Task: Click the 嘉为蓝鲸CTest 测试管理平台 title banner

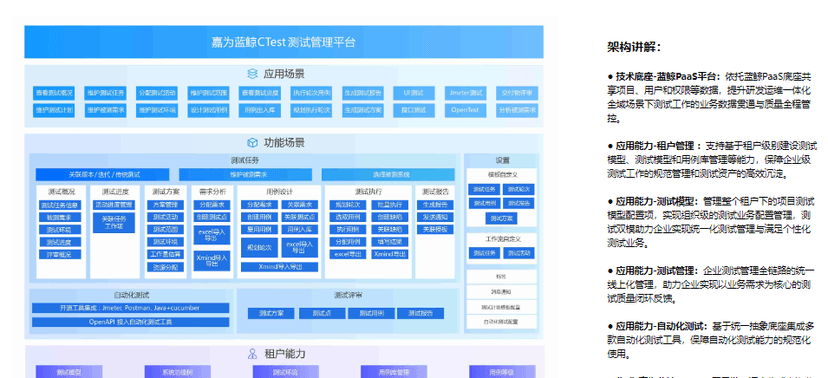Action: point(284,42)
